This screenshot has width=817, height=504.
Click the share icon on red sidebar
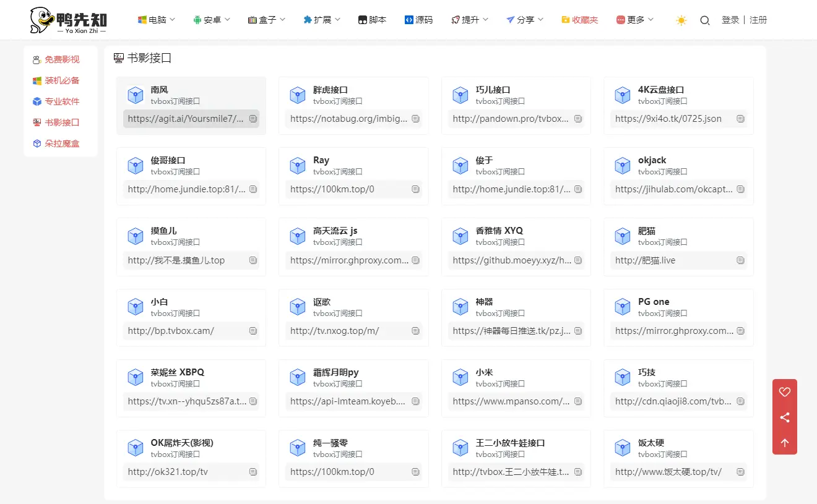coord(785,417)
